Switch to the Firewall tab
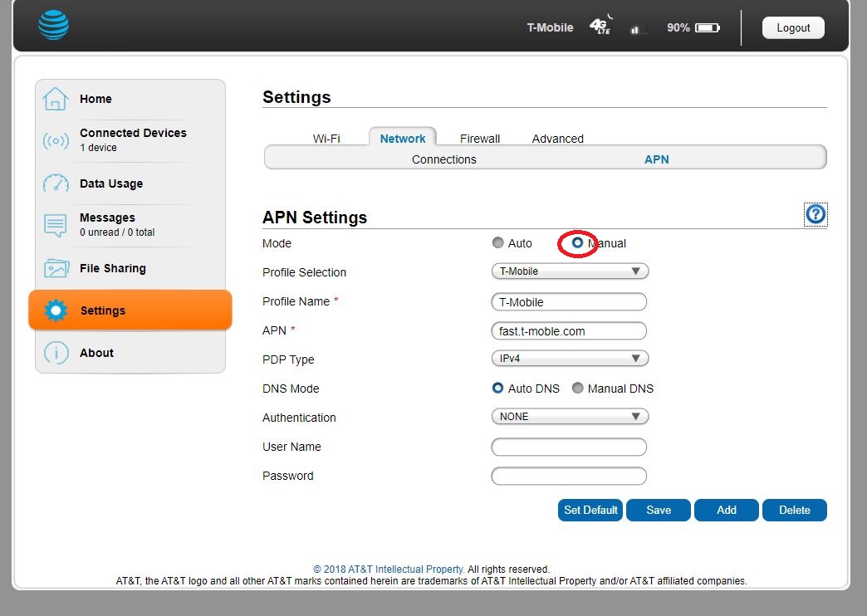The height and width of the screenshot is (616, 867). pos(479,139)
